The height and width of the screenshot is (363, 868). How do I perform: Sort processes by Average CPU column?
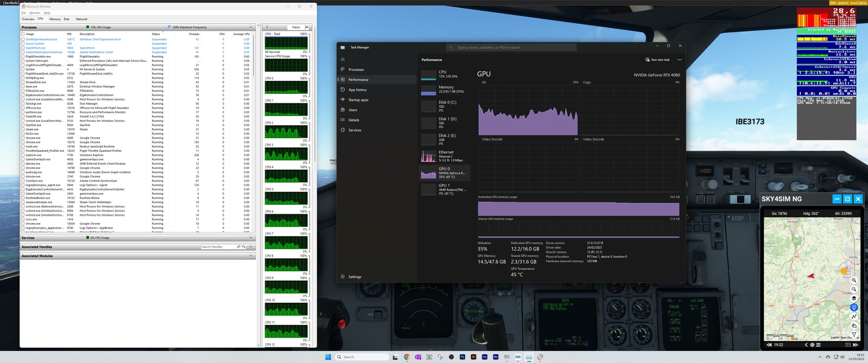[241, 34]
